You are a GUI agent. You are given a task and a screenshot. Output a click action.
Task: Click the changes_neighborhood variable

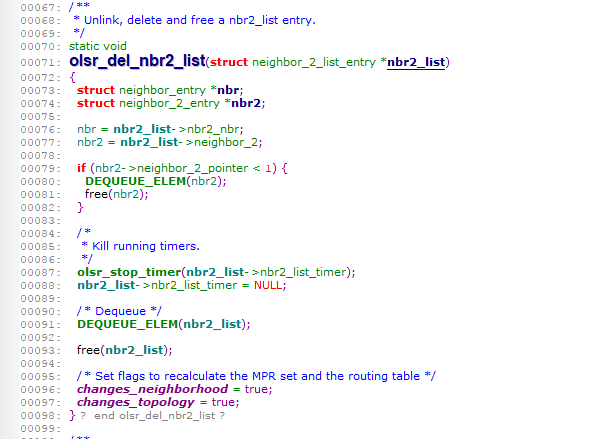click(152, 389)
